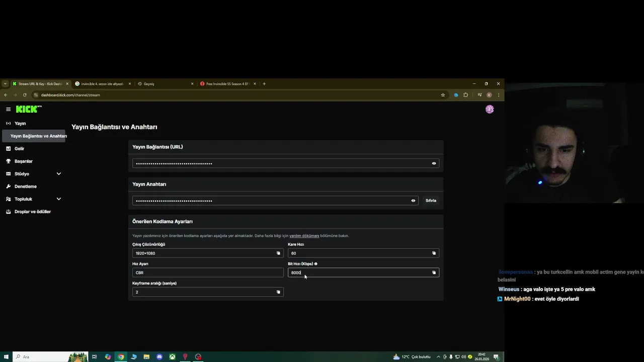This screenshot has height=362, width=644.
Task: Click the address bar URL
Action: 70,95
